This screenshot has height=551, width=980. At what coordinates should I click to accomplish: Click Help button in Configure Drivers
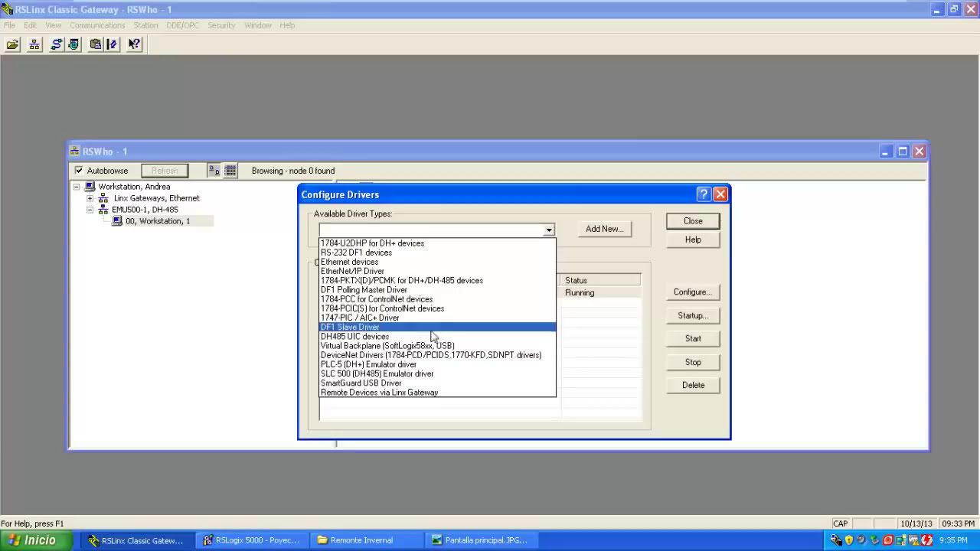tap(693, 240)
